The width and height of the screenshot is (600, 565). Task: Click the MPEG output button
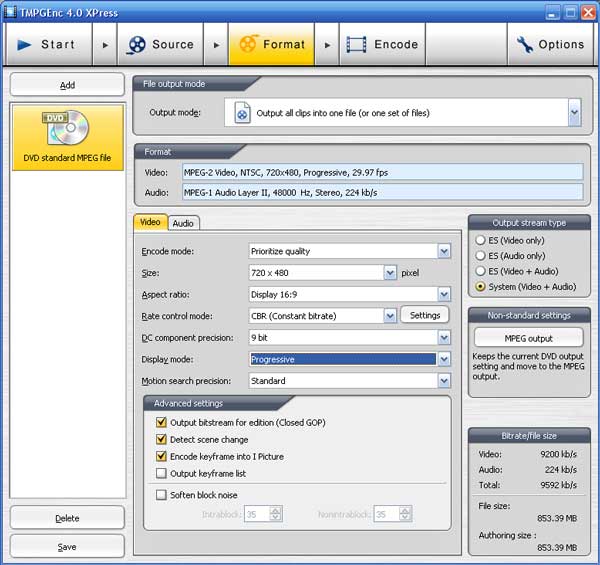(x=528, y=338)
